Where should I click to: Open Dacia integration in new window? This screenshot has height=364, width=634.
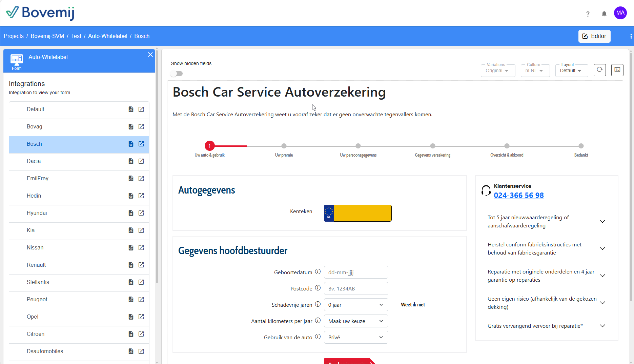tap(141, 161)
